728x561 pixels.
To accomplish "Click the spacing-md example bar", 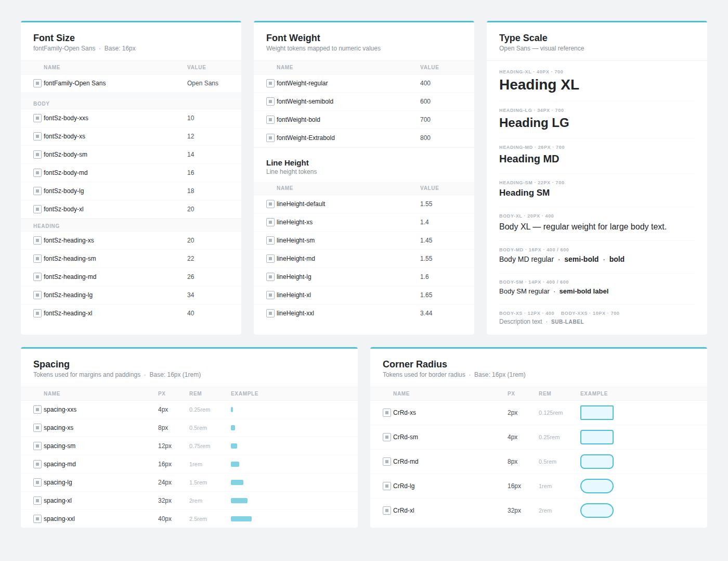I will [x=235, y=464].
